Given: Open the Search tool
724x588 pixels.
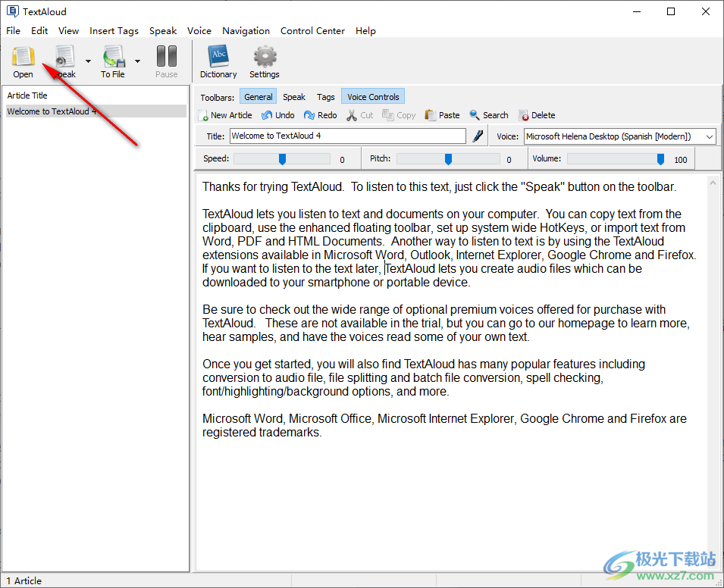Looking at the screenshot, I should tap(489, 115).
